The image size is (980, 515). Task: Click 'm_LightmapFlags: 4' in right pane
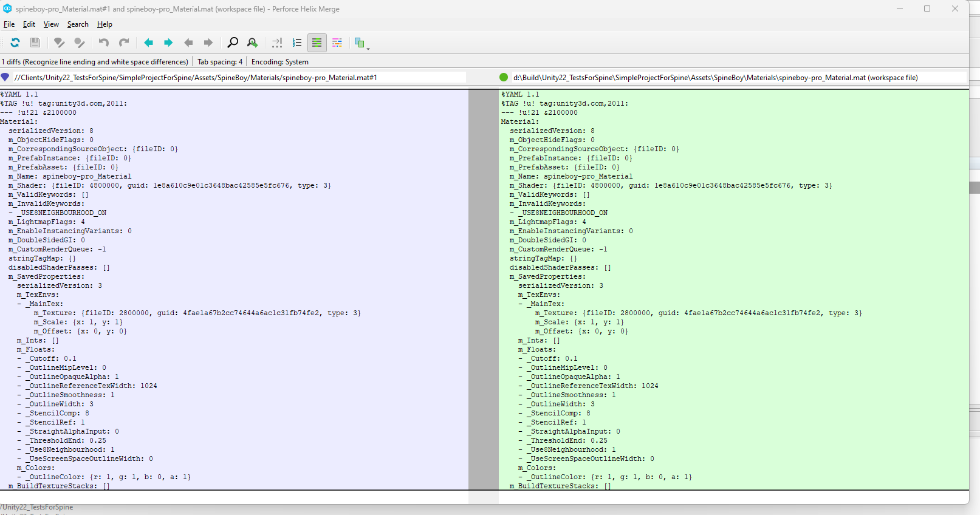point(548,222)
